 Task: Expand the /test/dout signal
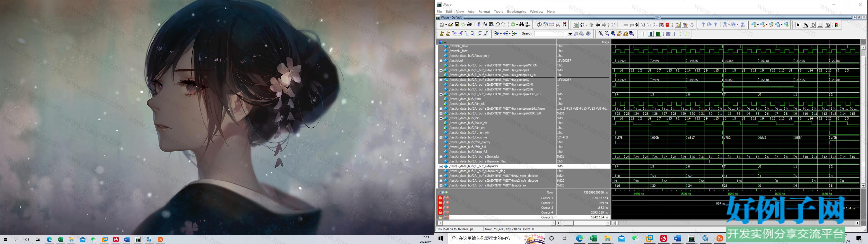[x=441, y=61]
